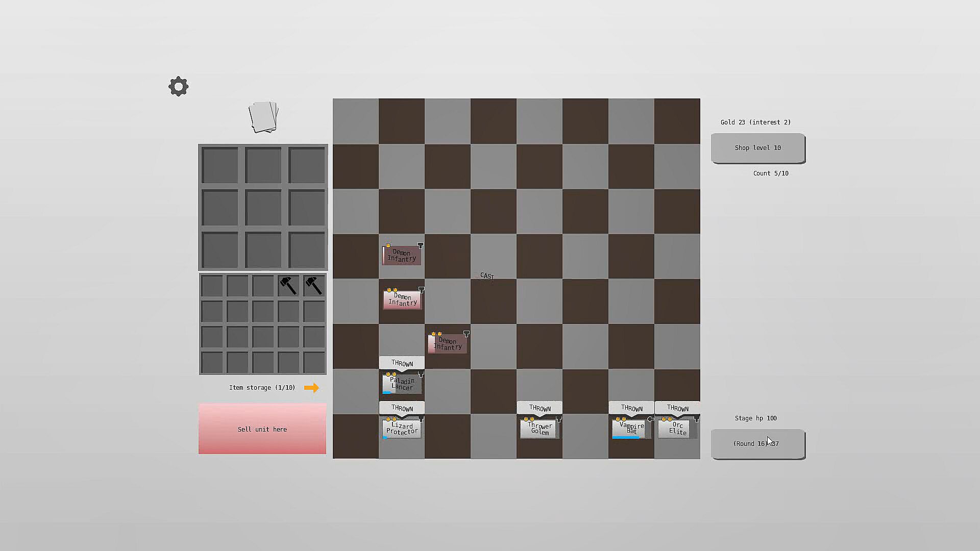Click the first empty item storage slot

212,286
